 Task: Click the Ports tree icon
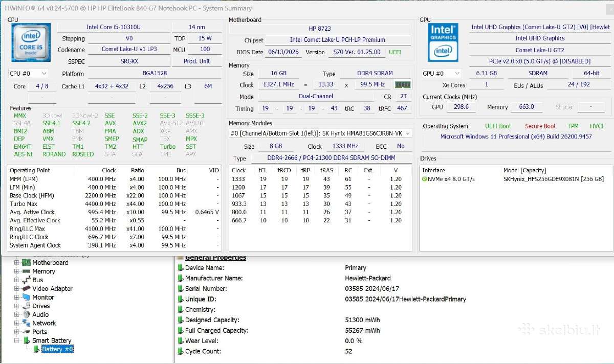point(27,332)
